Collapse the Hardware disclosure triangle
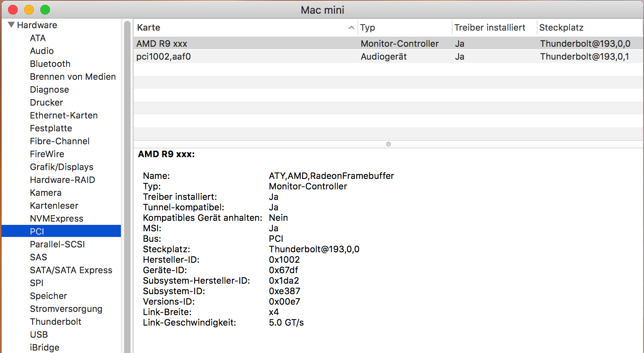The width and height of the screenshot is (644, 353). click(x=11, y=25)
